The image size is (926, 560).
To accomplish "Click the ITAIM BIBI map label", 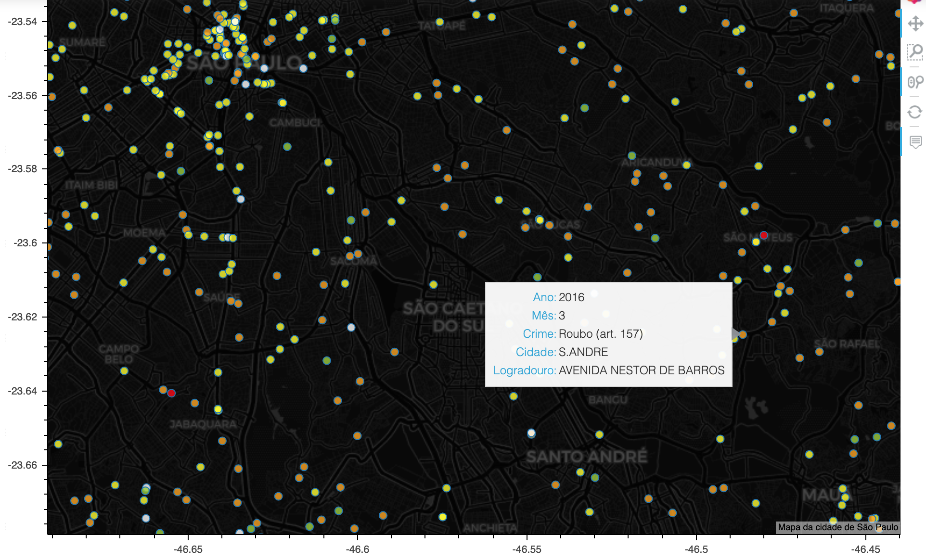I will [x=91, y=185].
